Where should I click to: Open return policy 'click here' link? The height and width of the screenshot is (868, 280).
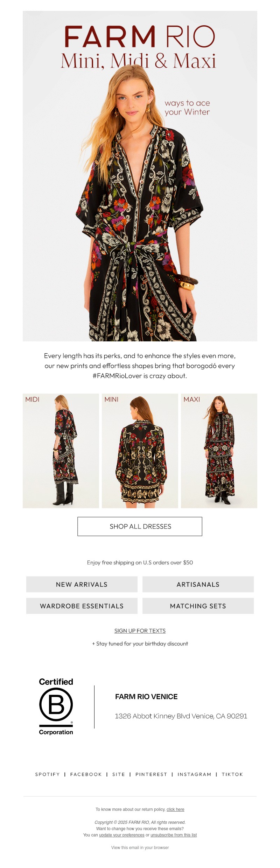175,809
